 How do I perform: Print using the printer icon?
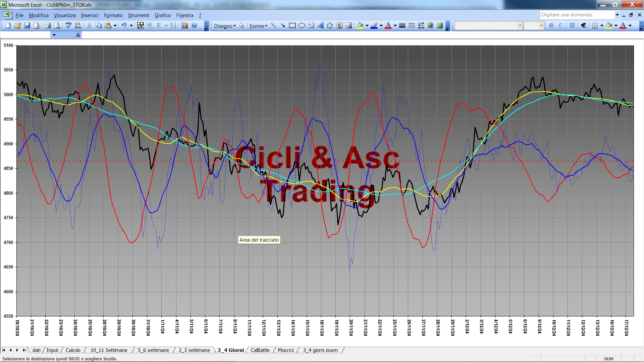(48, 25)
